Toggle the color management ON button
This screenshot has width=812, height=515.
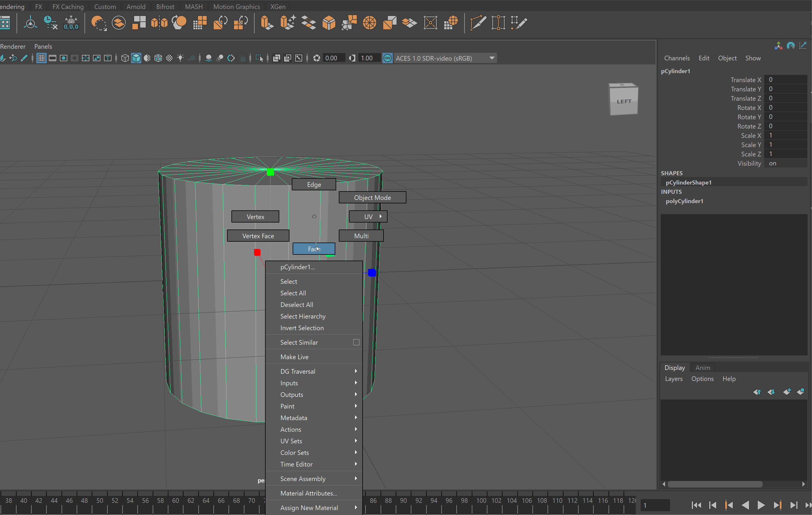(x=388, y=58)
